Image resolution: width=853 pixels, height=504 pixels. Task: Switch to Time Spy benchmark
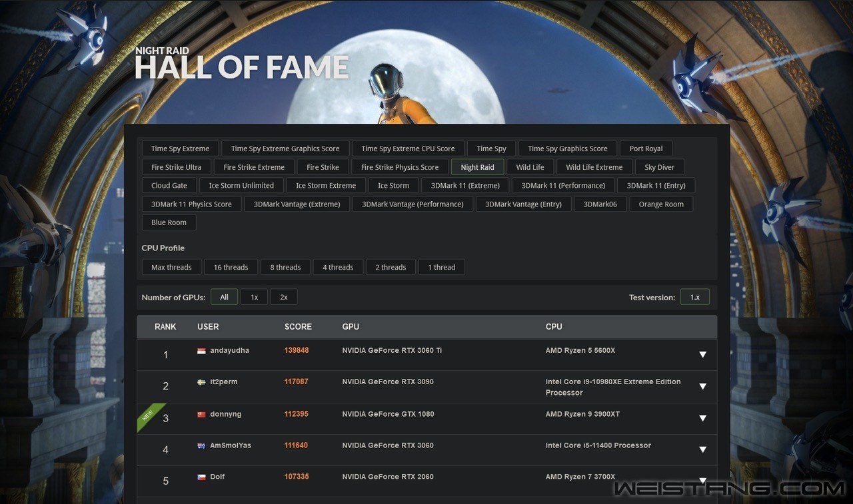click(x=491, y=148)
